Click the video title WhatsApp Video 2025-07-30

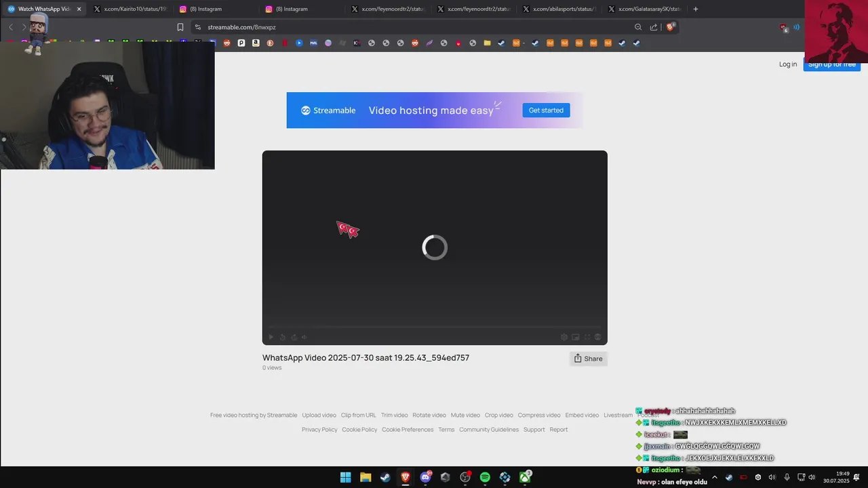(x=366, y=358)
